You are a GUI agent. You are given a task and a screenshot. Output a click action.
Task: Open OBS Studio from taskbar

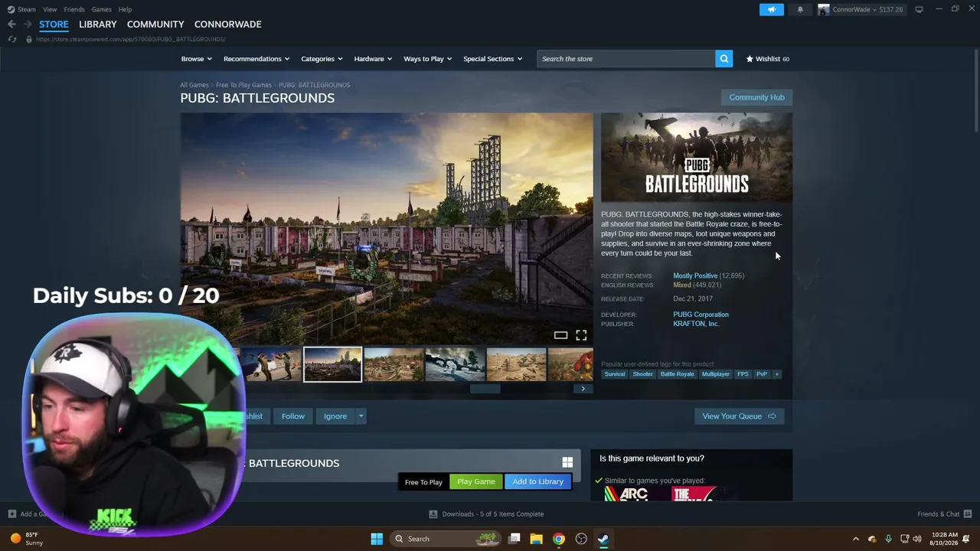[581, 539]
